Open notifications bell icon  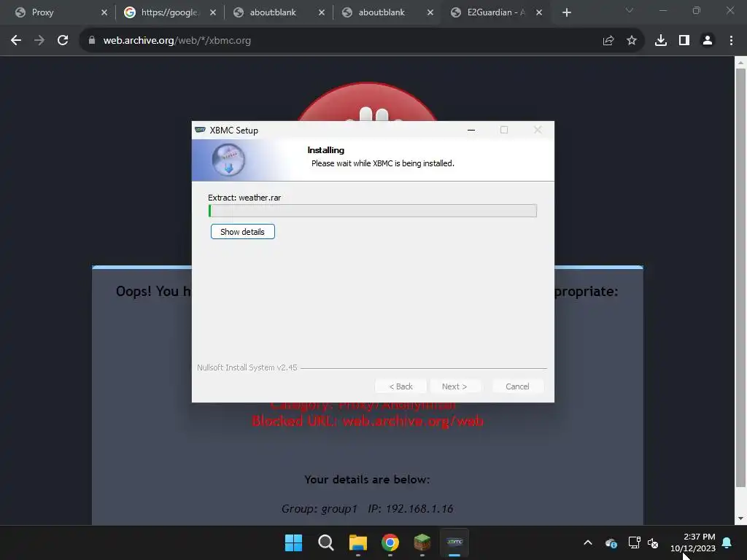pos(727,542)
